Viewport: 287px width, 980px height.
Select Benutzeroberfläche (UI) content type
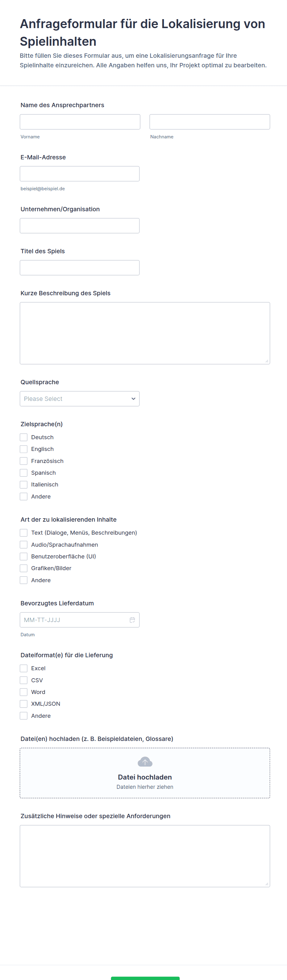23,556
